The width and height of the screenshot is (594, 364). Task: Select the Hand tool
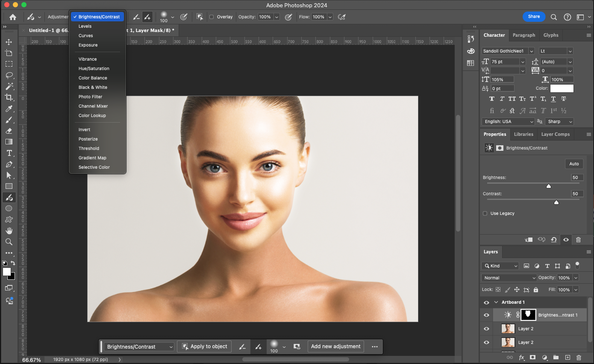9,231
